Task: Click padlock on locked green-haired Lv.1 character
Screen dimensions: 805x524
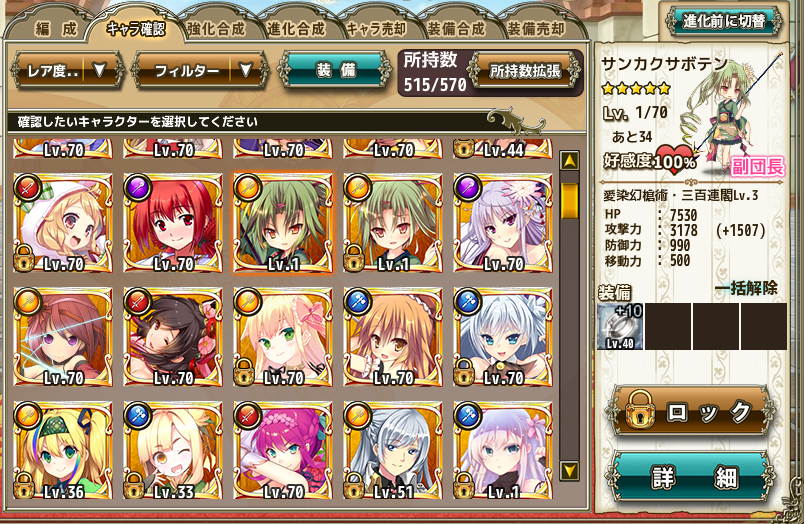Action: [x=354, y=258]
